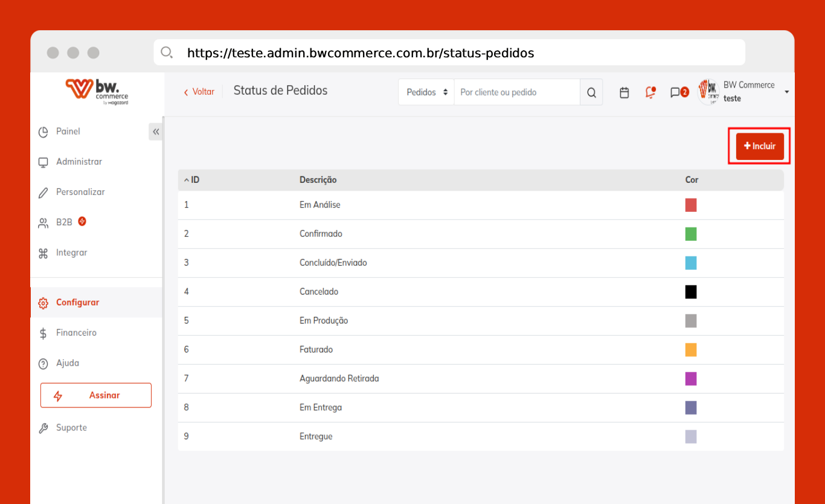Click the Suporte wrench icon
Screen dimensions: 825x504
43,428
